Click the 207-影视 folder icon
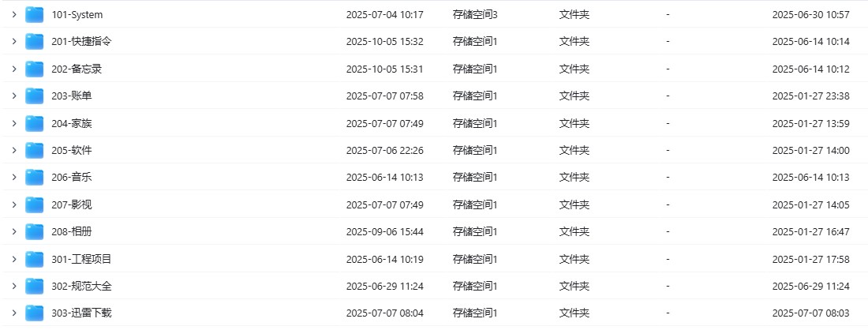 pyautogui.click(x=34, y=205)
